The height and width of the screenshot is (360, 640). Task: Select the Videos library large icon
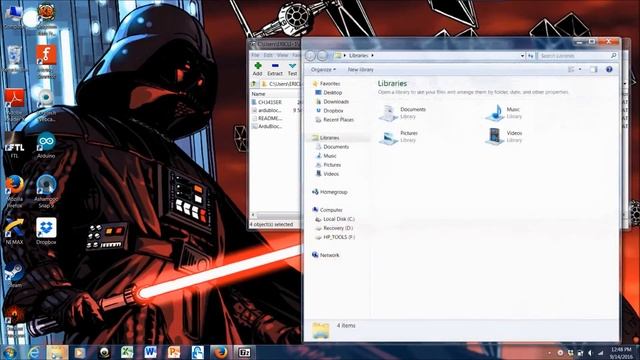point(495,137)
